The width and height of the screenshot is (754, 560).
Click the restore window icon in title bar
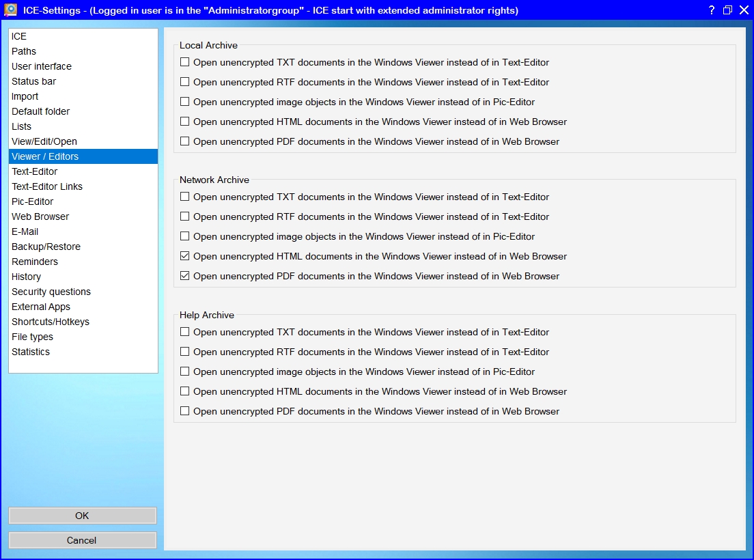[x=727, y=10]
